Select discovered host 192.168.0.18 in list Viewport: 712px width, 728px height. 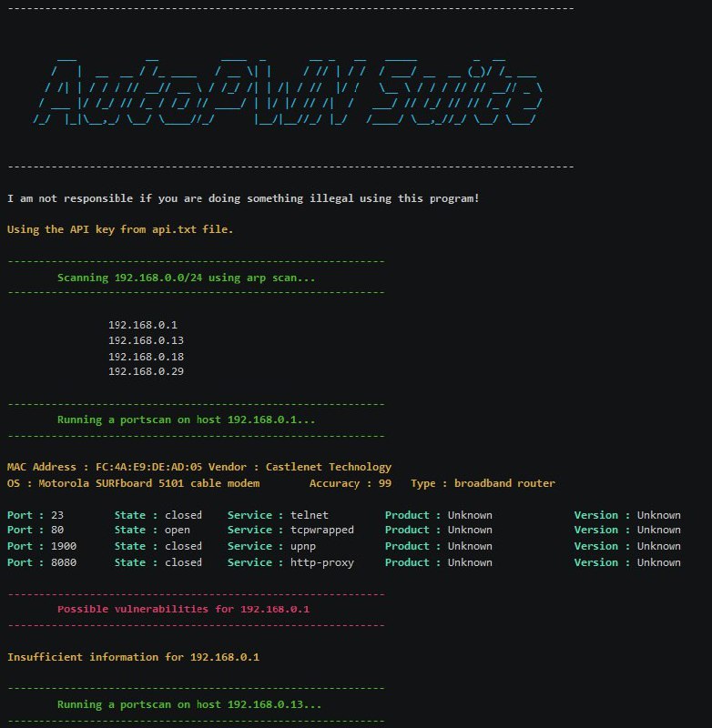pyautogui.click(x=146, y=357)
